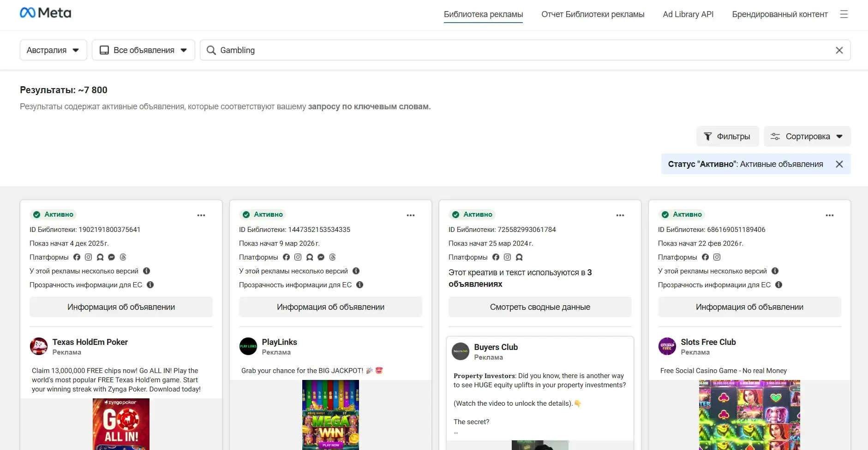This screenshot has height=450, width=868.
Task: Clear the Gambling search query
Action: (x=839, y=50)
